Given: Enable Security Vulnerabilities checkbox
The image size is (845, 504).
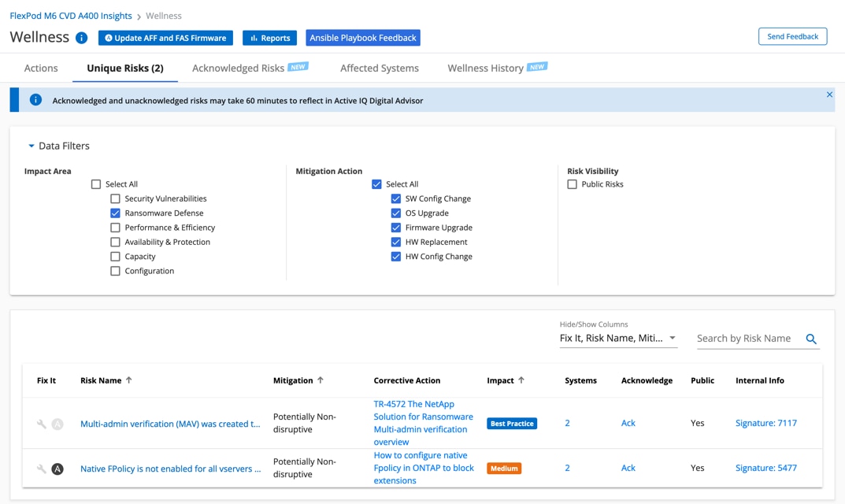Looking at the screenshot, I should tap(116, 198).
